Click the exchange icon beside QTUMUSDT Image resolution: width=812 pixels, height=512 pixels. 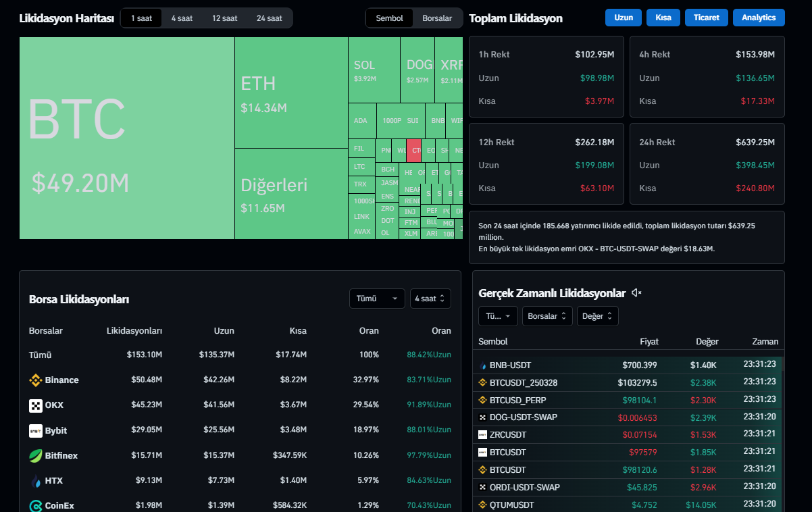482,505
